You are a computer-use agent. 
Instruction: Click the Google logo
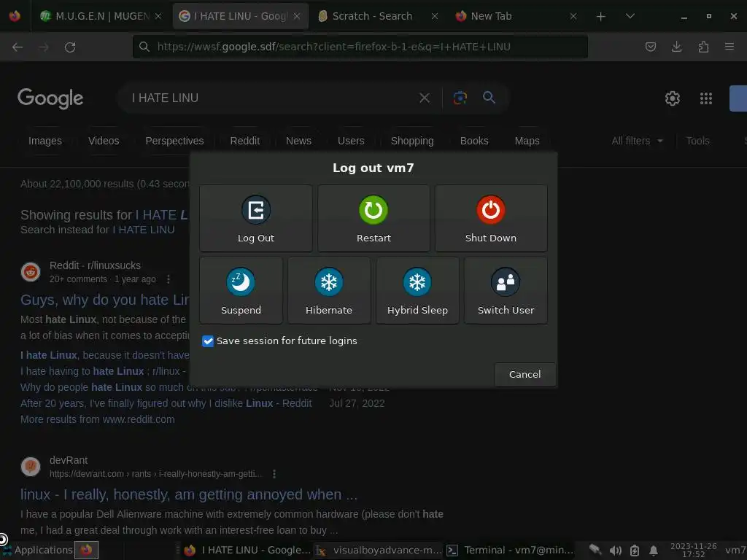pos(50,98)
